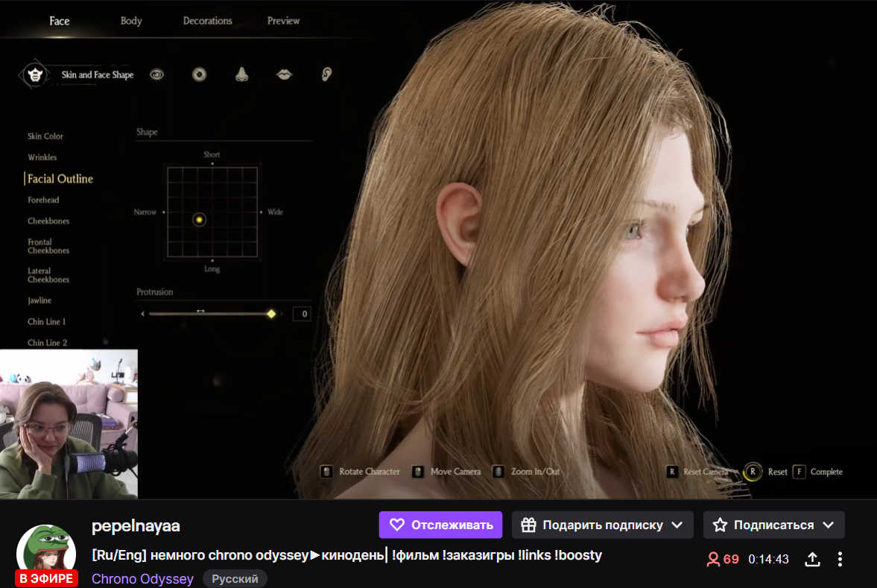Screen dimensions: 877x588
Task: Select Chin Line 2 option
Action: (47, 342)
